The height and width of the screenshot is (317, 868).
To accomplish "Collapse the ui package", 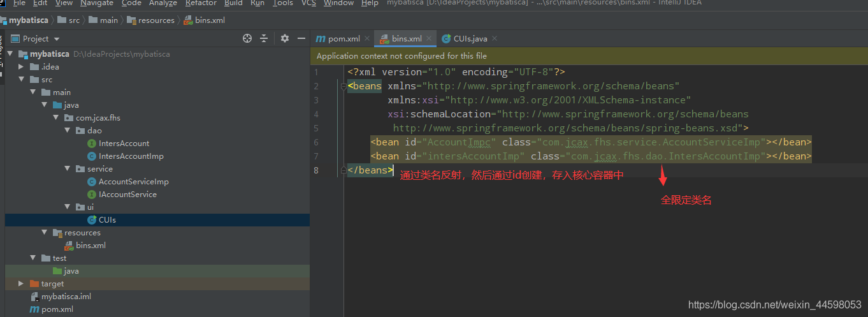I will point(68,207).
